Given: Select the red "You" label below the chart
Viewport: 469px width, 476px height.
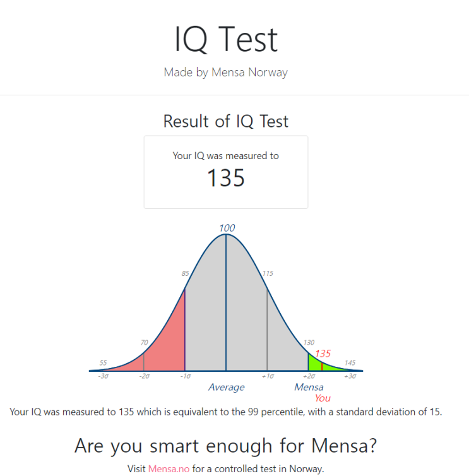Looking at the screenshot, I should (x=323, y=398).
